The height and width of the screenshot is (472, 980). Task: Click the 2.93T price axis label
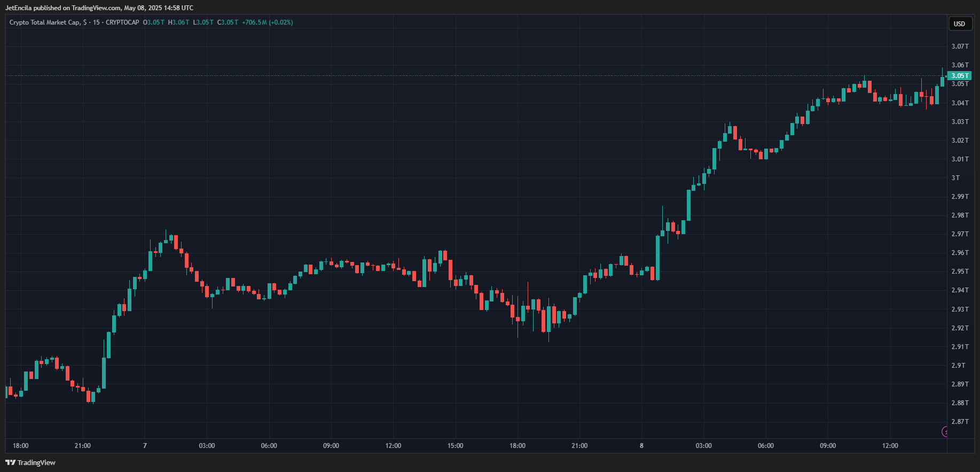[960, 309]
